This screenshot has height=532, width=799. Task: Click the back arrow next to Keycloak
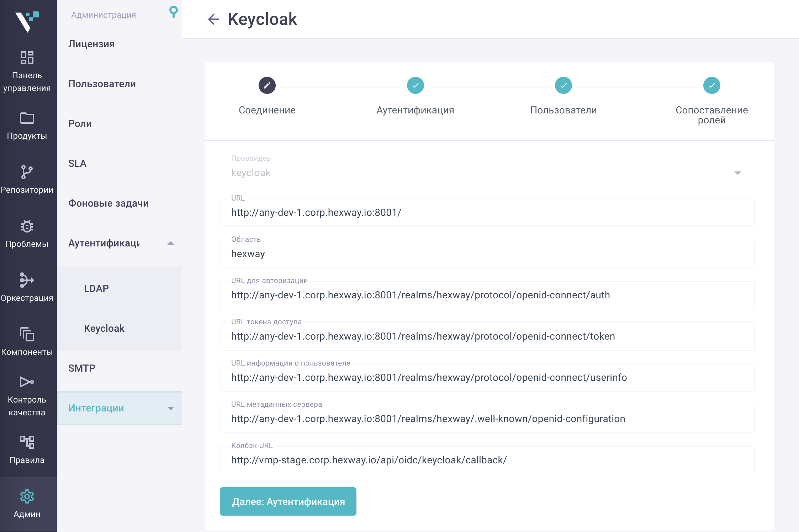(213, 19)
